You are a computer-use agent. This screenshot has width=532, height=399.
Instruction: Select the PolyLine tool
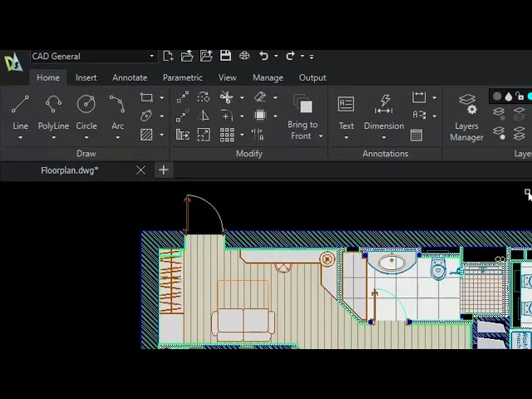pyautogui.click(x=53, y=104)
